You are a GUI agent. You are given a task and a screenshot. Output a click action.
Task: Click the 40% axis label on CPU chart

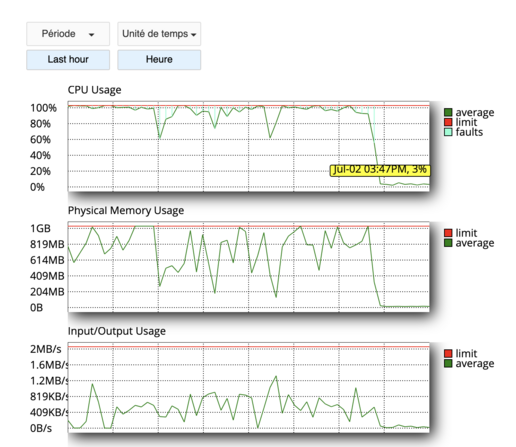(40, 156)
